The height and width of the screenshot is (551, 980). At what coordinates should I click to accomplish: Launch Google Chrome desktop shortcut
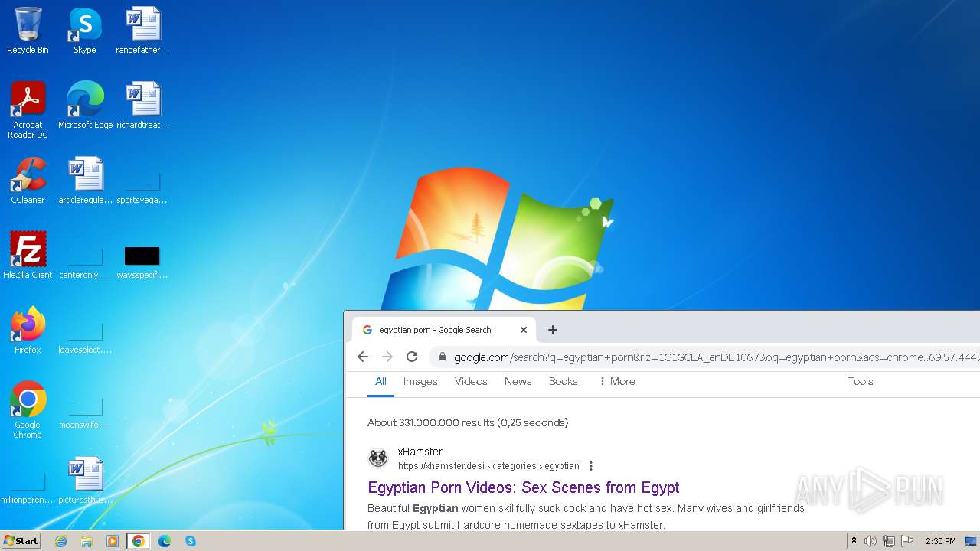28,409
